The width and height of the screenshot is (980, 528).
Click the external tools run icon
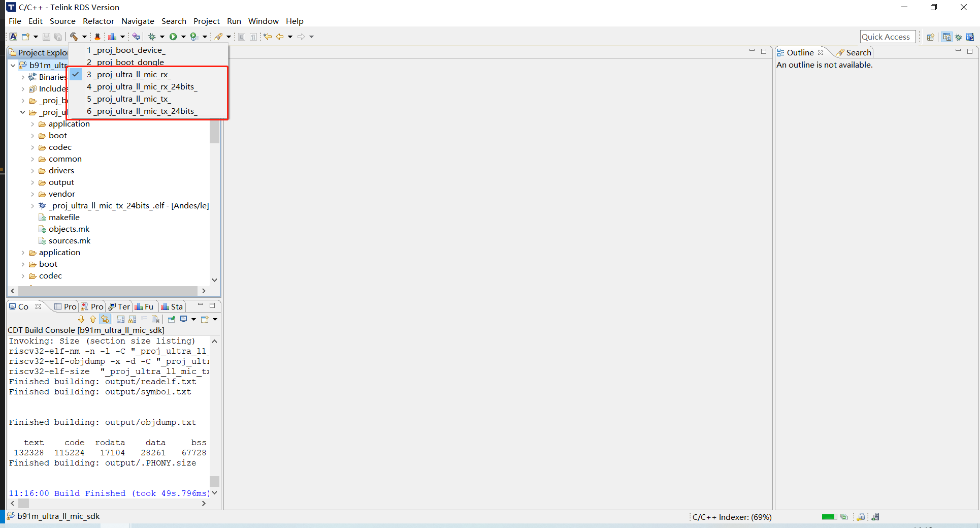tap(194, 37)
